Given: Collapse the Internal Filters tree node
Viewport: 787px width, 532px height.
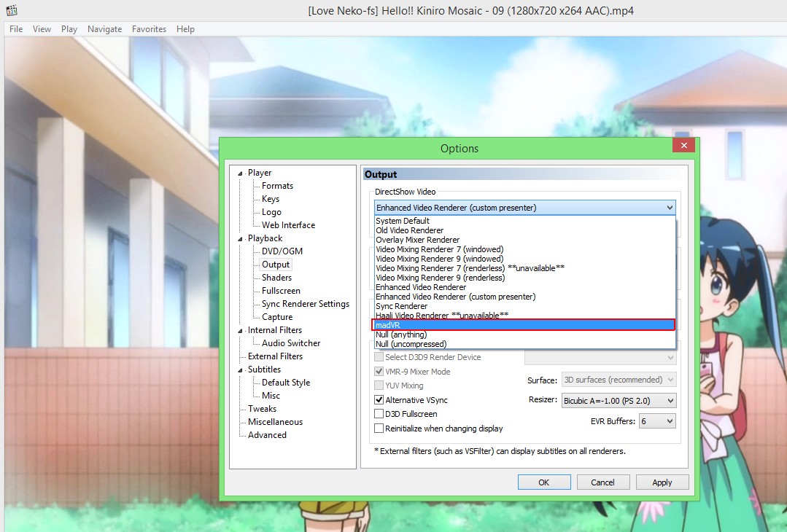Looking at the screenshot, I should [x=240, y=331].
